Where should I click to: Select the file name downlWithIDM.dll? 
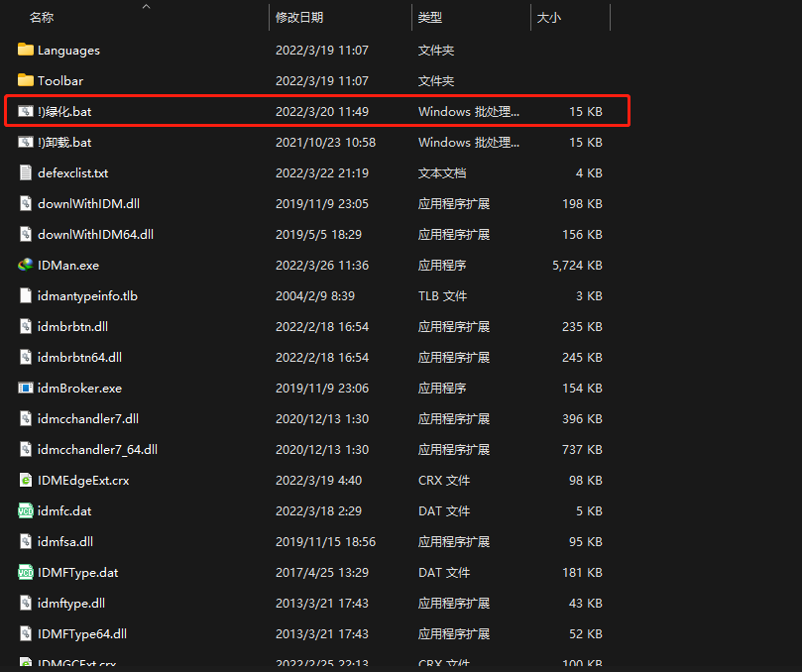point(88,203)
